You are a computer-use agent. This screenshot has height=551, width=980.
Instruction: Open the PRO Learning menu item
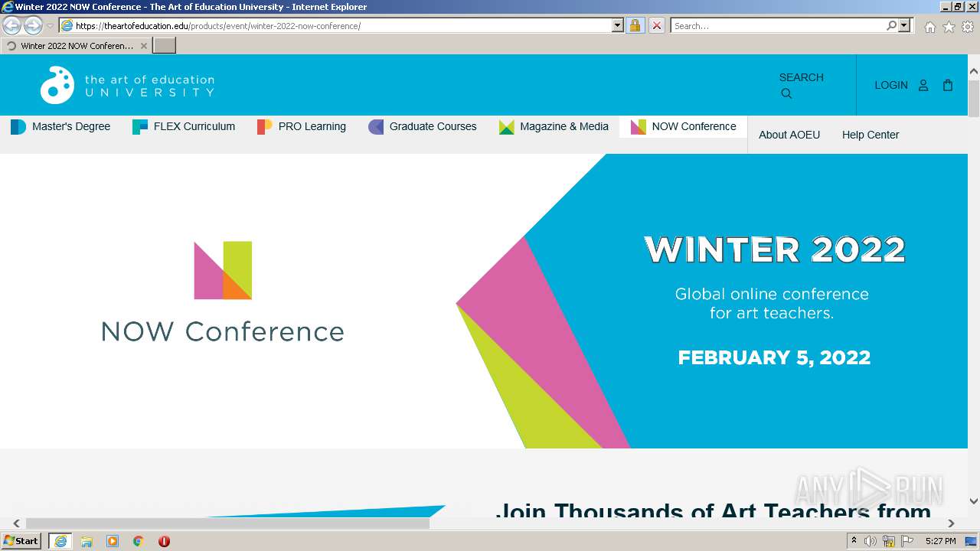302,126
